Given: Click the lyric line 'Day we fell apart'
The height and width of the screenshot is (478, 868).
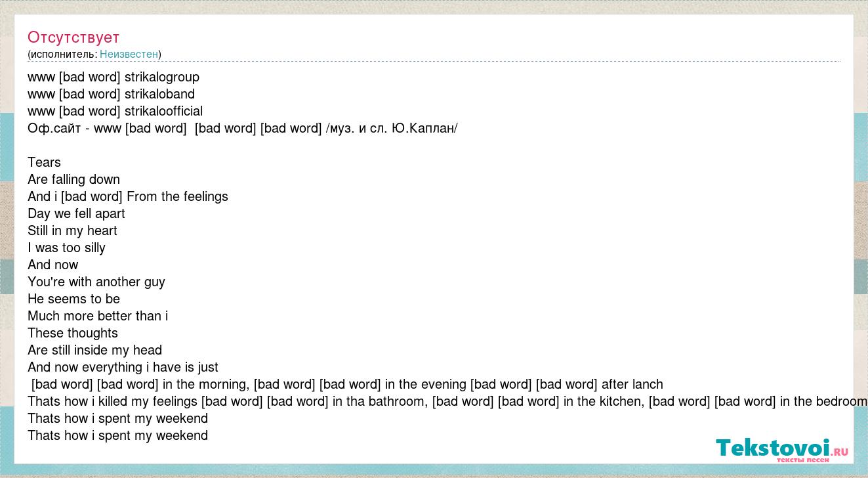Looking at the screenshot, I should tap(76, 213).
